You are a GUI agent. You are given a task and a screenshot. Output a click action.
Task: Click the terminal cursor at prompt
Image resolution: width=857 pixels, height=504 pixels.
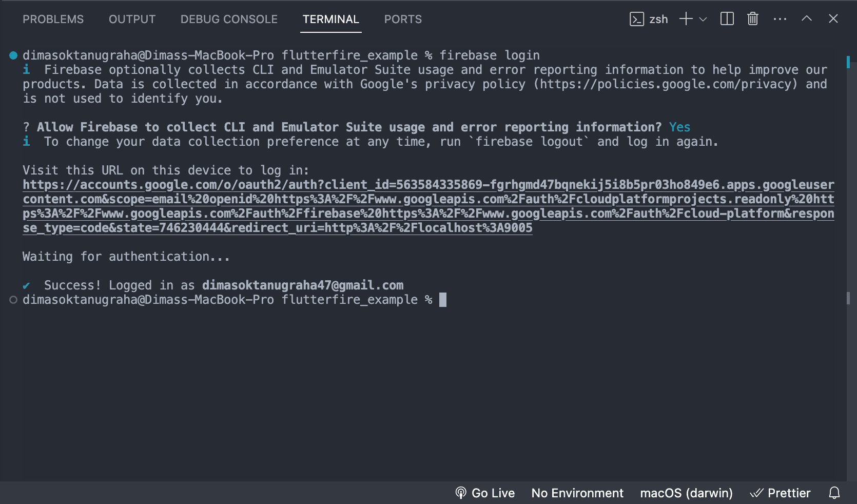[443, 300]
